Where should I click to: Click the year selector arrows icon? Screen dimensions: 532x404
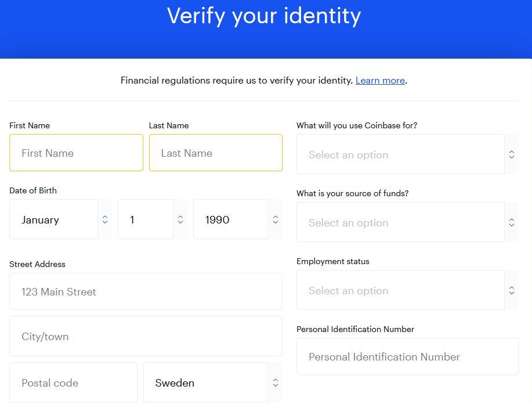(276, 219)
